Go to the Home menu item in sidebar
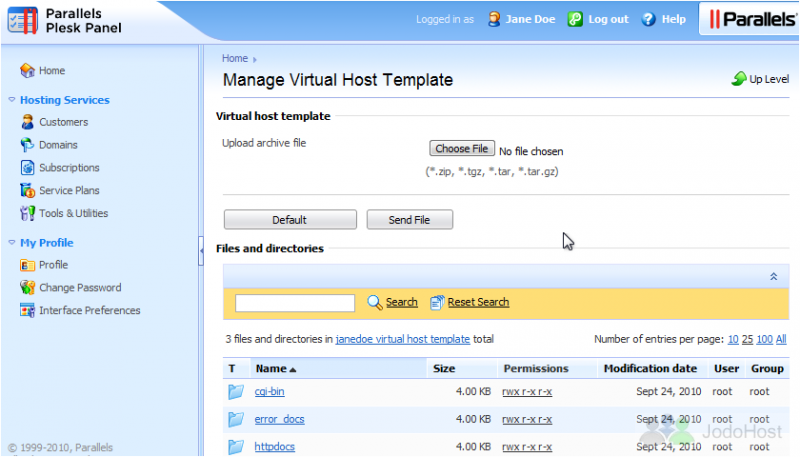Image resolution: width=800 pixels, height=457 pixels. pyautogui.click(x=52, y=70)
